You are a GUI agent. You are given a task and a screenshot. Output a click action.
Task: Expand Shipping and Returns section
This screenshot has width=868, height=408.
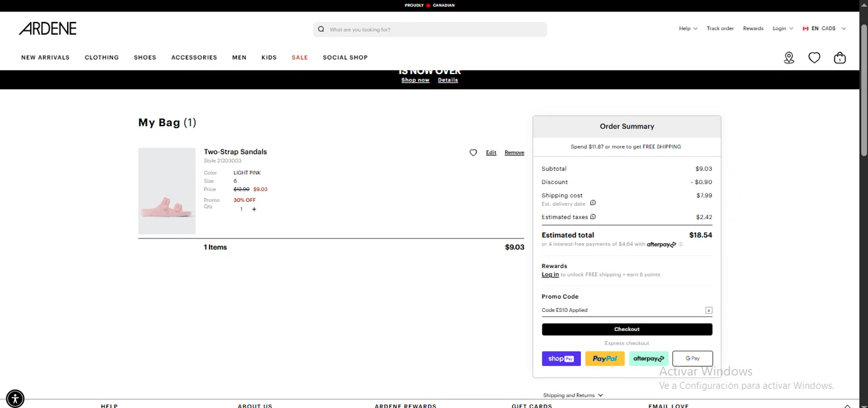coord(573,395)
